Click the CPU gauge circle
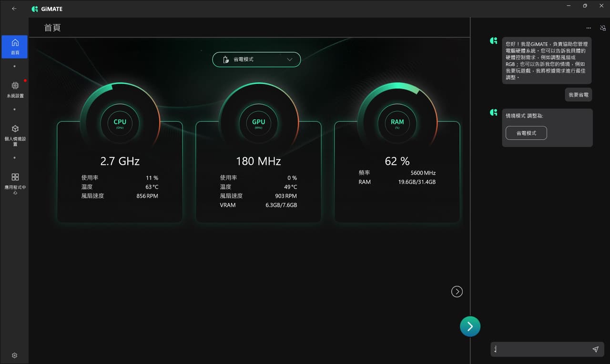Screen dimensions: 610x364 120,123
